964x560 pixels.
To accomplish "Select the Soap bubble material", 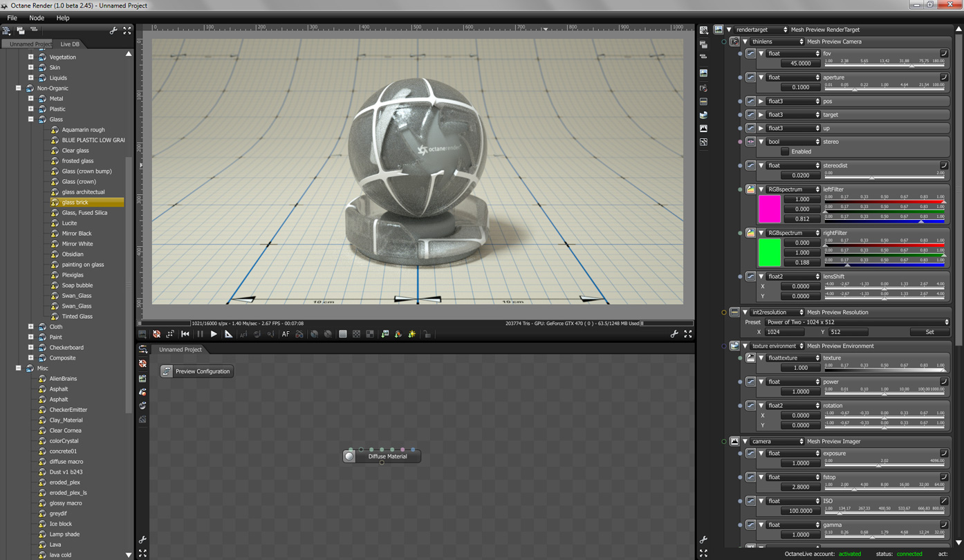I will click(x=77, y=286).
